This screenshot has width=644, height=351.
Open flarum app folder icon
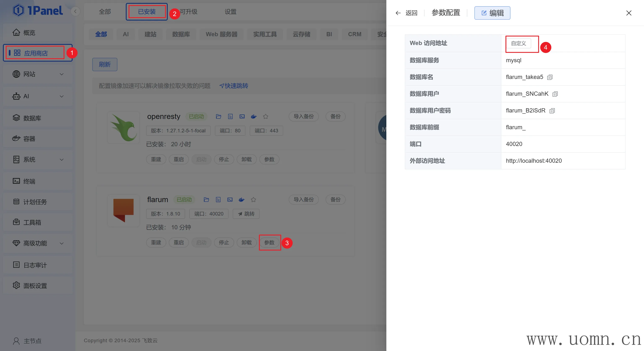click(206, 200)
